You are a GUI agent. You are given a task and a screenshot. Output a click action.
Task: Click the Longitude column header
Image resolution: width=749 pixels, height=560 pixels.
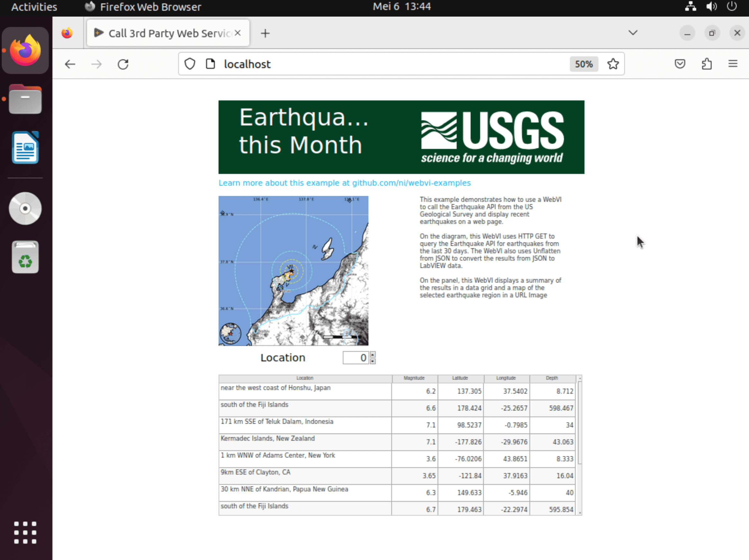506,378
